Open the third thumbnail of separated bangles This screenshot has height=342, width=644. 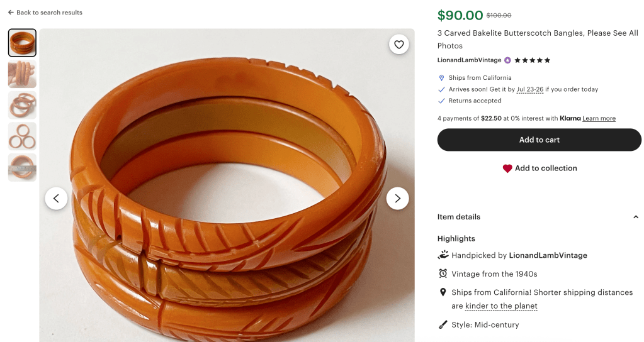click(22, 105)
